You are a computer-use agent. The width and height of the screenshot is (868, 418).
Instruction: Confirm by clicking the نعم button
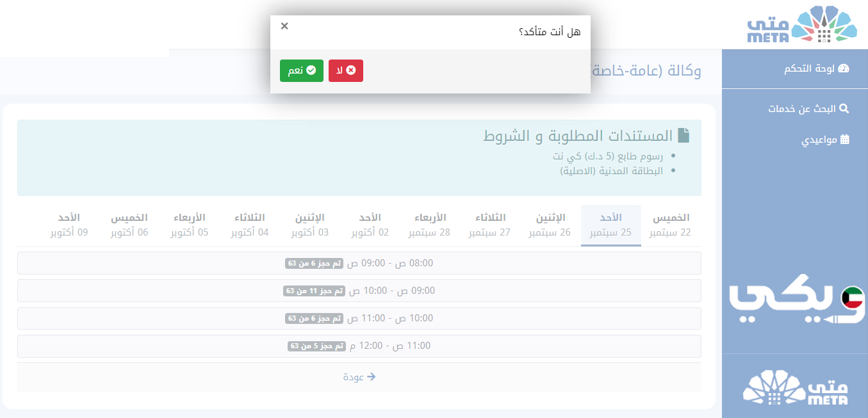[301, 70]
